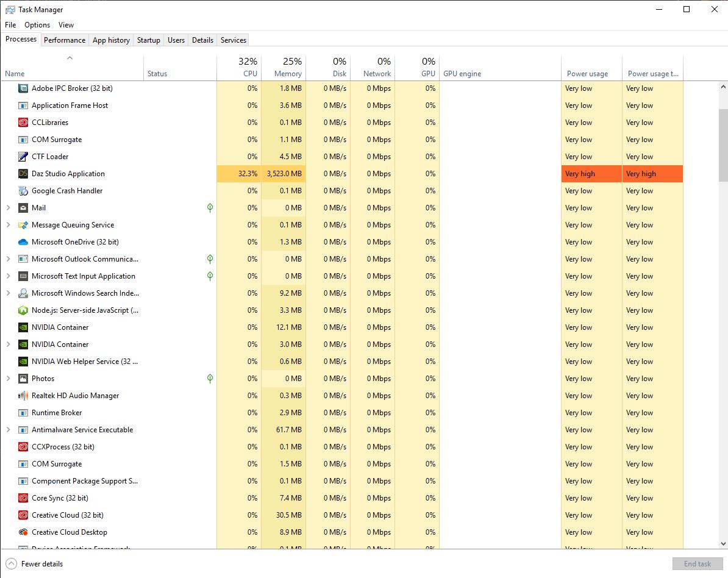
Task: Switch to the Services tab
Action: (x=234, y=40)
